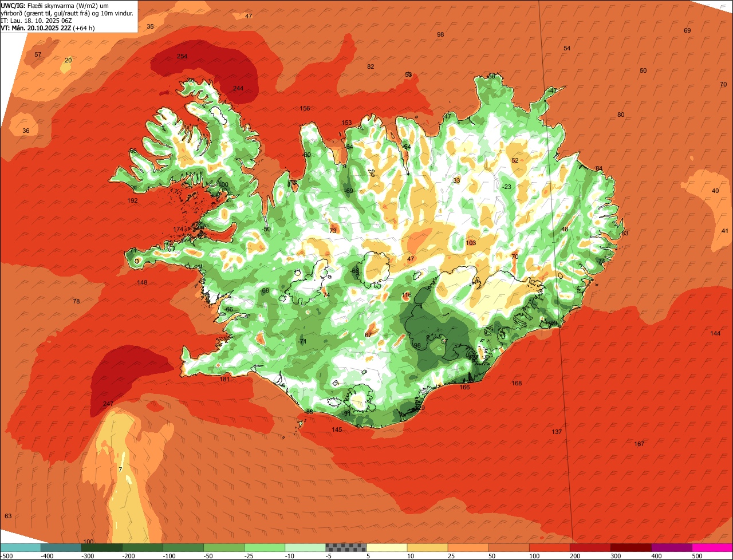Click the value -23 in northeast Iceland
The width and height of the screenshot is (733, 560).
click(x=507, y=187)
